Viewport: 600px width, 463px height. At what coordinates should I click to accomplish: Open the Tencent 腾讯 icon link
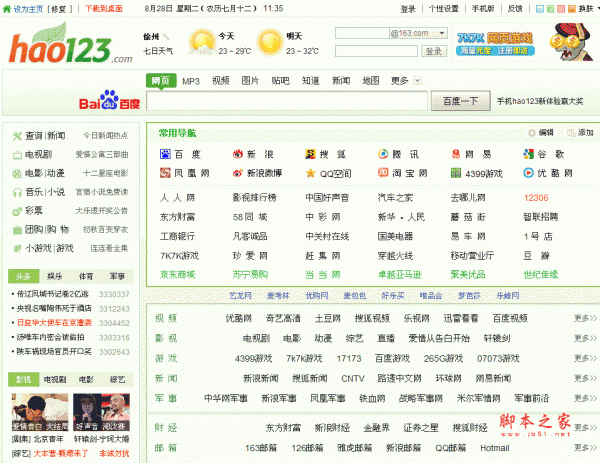tap(383, 154)
